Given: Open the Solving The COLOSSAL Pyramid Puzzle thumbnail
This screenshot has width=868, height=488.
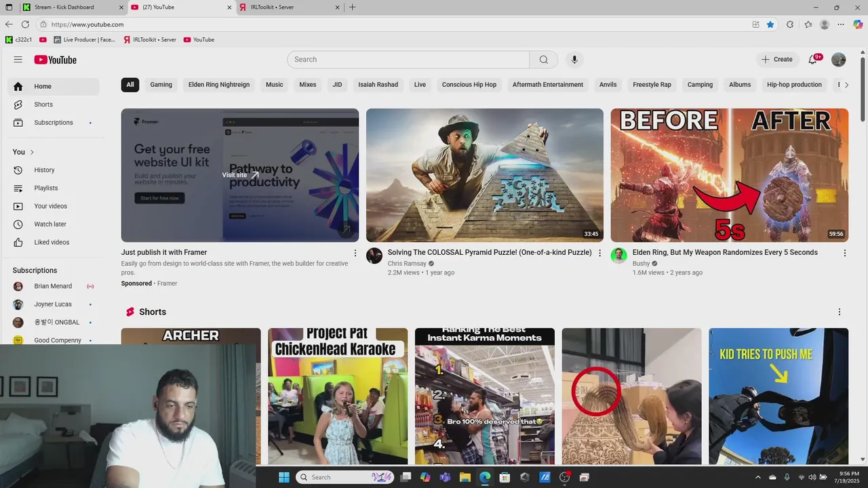Looking at the screenshot, I should [485, 175].
